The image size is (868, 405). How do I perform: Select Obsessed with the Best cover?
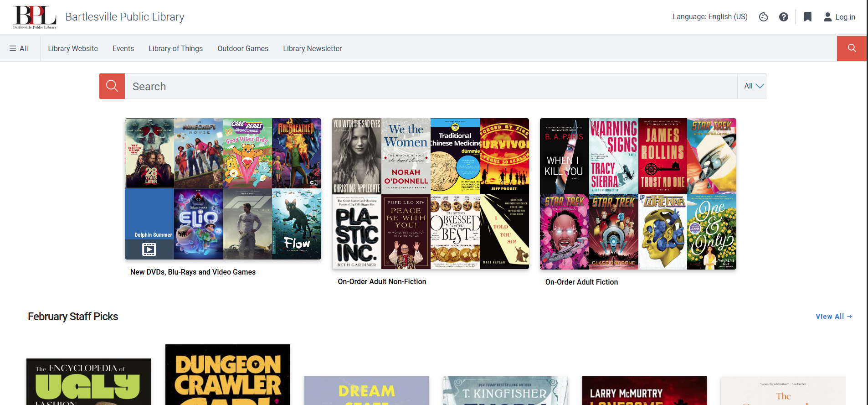point(455,232)
